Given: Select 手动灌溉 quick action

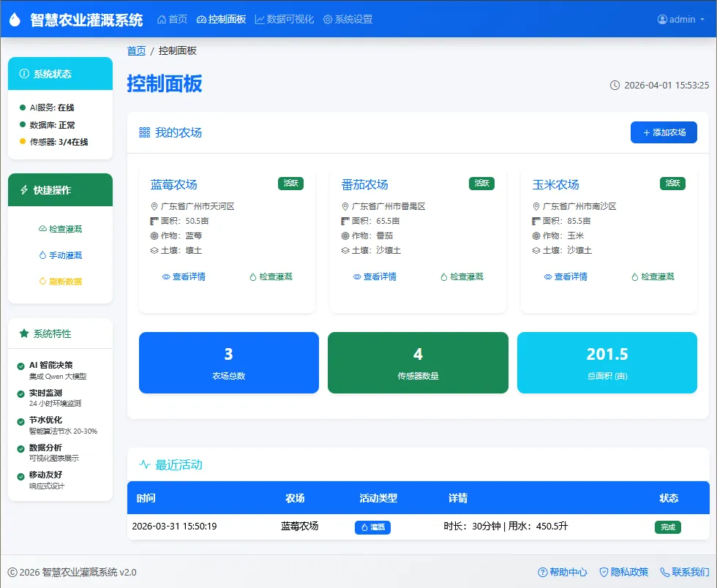Looking at the screenshot, I should 61,255.
